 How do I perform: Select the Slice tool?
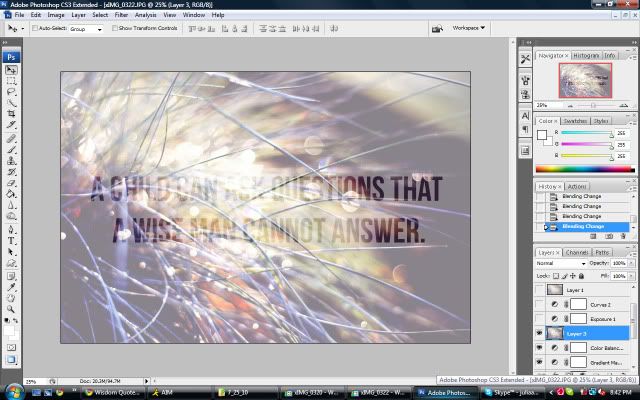point(11,125)
